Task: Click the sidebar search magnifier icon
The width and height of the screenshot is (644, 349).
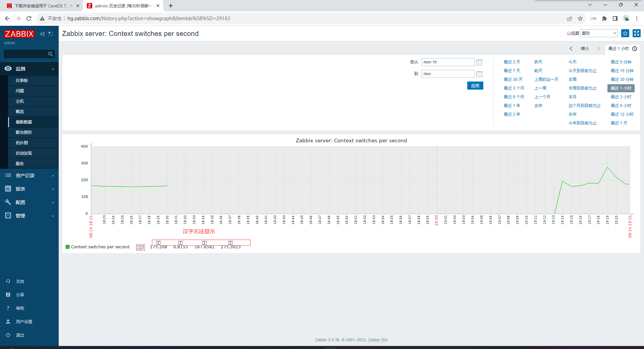Action: [x=51, y=54]
